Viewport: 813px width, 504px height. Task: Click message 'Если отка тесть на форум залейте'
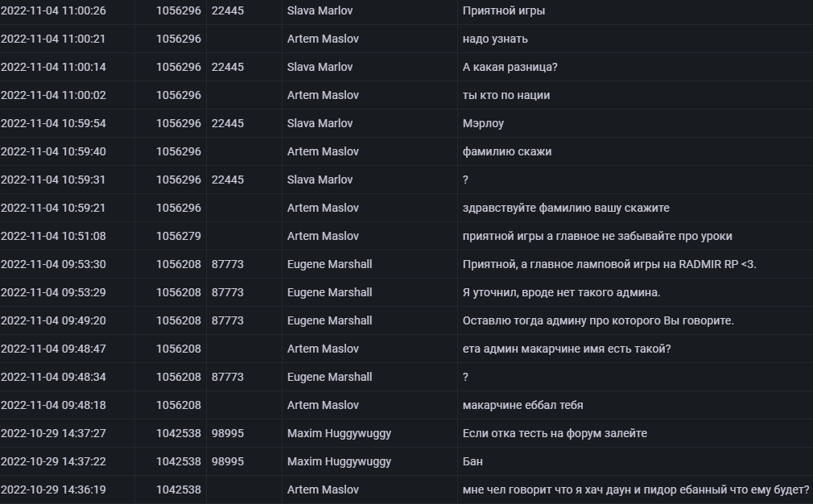(555, 433)
